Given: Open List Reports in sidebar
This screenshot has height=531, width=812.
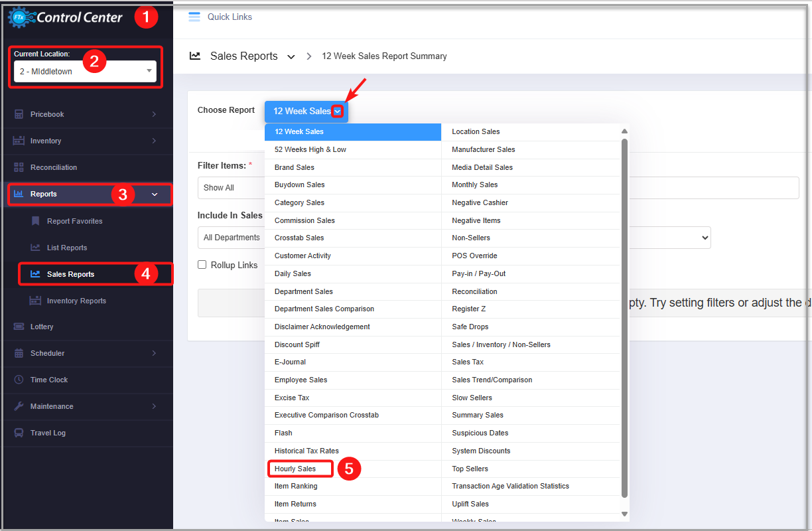Looking at the screenshot, I should coord(67,248).
